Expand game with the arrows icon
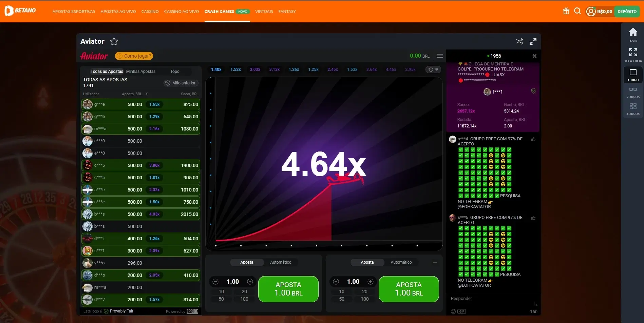The height and width of the screenshot is (323, 644). 533,41
